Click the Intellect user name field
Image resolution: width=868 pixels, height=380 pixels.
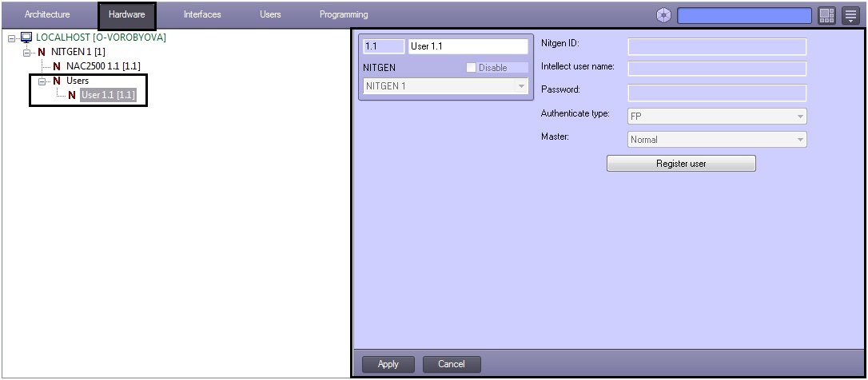click(717, 69)
